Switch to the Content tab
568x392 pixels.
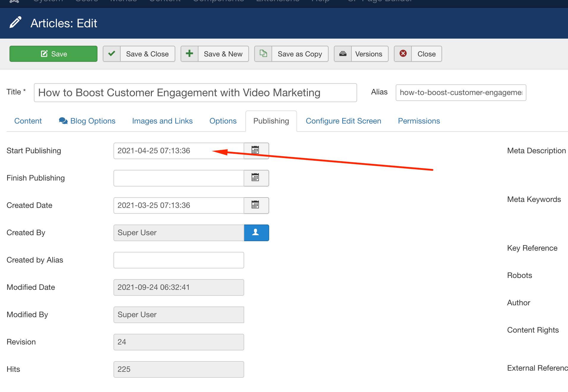[x=28, y=121]
